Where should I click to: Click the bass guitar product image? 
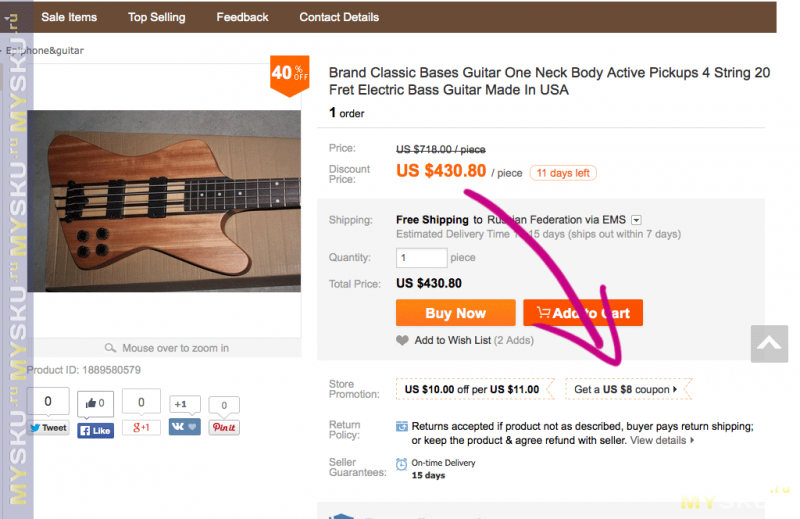click(x=165, y=200)
